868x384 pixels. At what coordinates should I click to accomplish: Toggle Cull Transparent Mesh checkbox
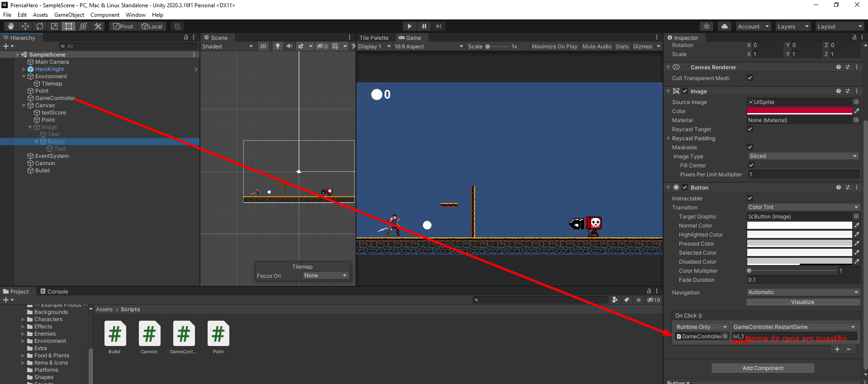(x=750, y=78)
